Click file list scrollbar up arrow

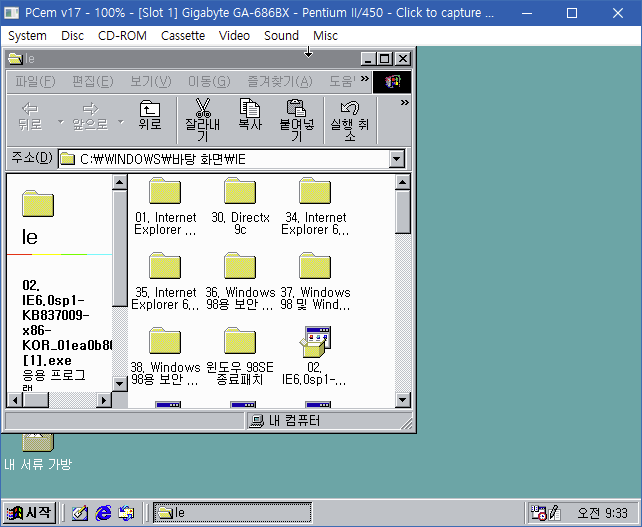pos(403,182)
